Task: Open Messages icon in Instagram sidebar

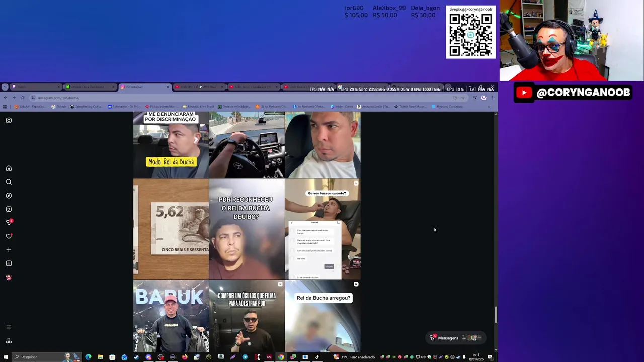Action: [x=9, y=222]
